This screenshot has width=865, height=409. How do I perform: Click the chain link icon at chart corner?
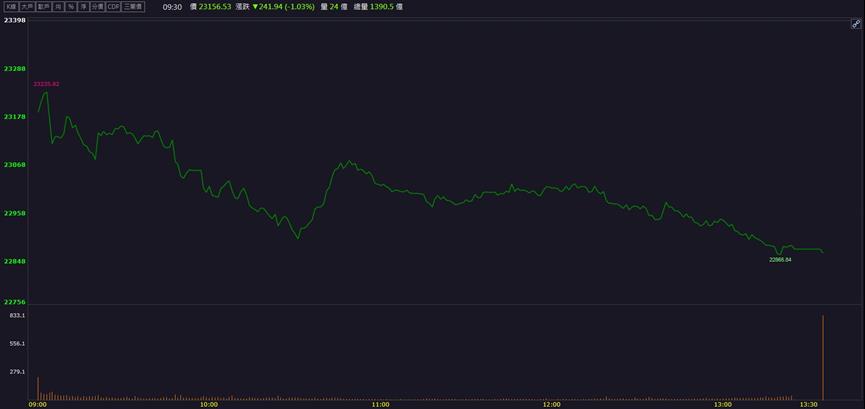[x=856, y=24]
